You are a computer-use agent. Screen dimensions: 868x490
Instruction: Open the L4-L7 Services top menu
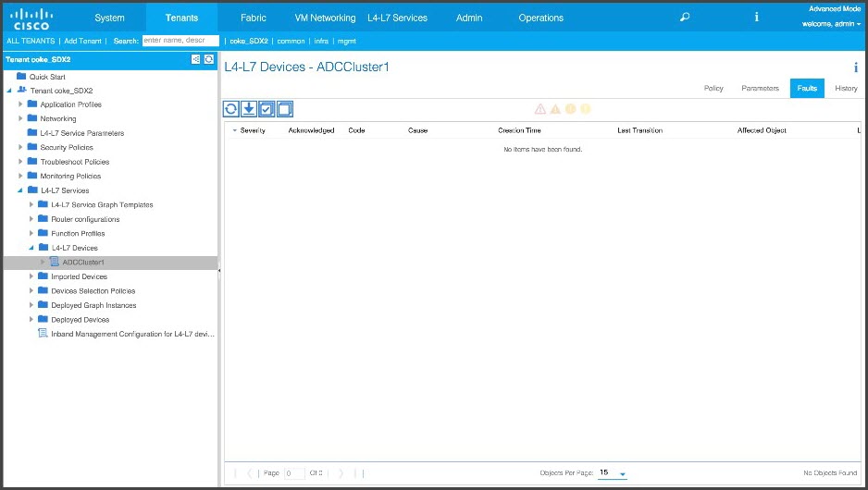pyautogui.click(x=398, y=18)
